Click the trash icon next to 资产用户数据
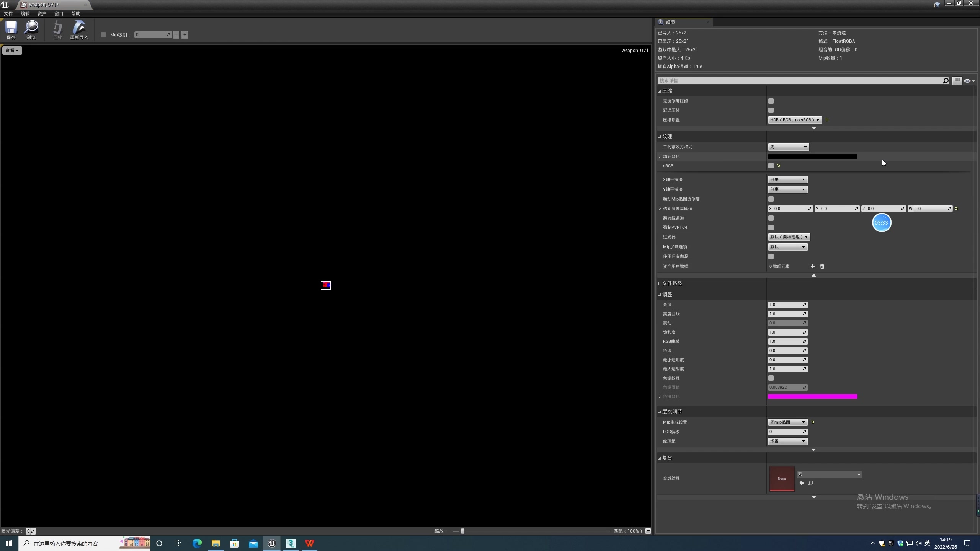 pyautogui.click(x=822, y=266)
